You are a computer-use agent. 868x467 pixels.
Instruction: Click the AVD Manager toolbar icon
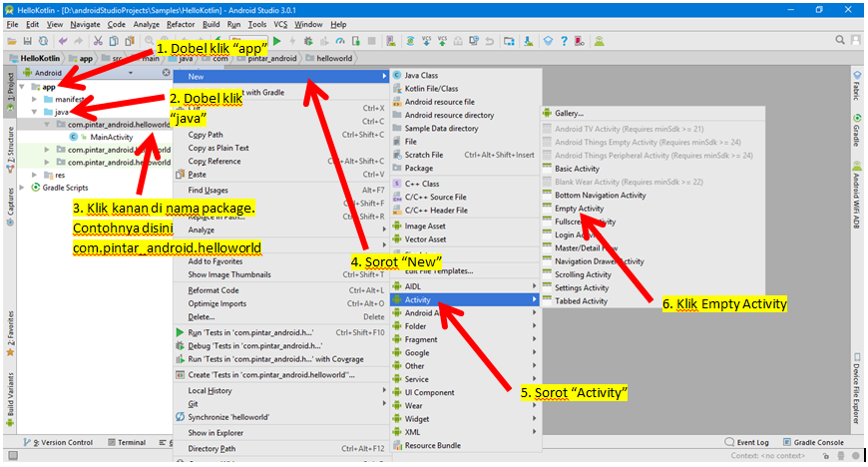pos(391,41)
